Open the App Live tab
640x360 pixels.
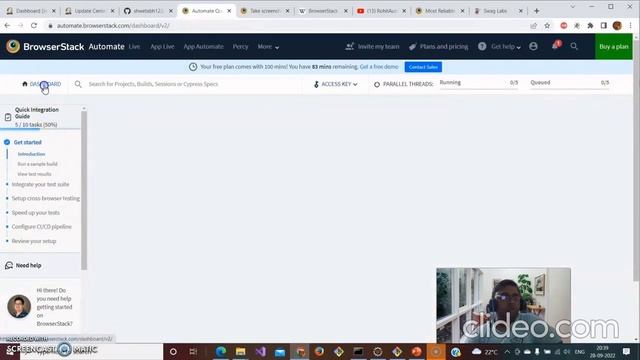pos(162,47)
